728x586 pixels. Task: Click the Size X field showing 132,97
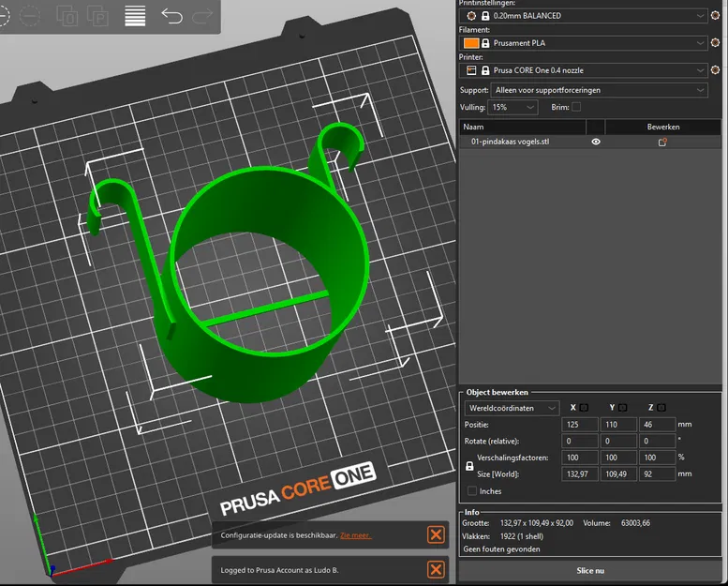pyautogui.click(x=579, y=474)
